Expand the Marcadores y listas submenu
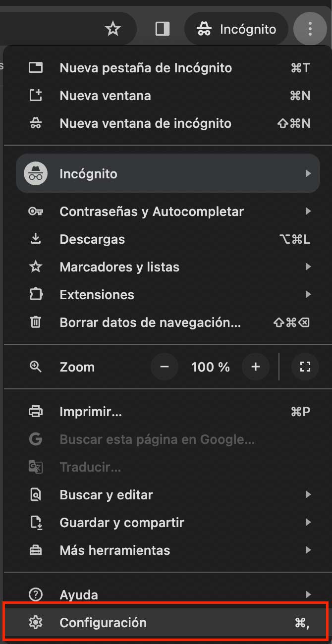This screenshot has height=644, width=332. [309, 267]
